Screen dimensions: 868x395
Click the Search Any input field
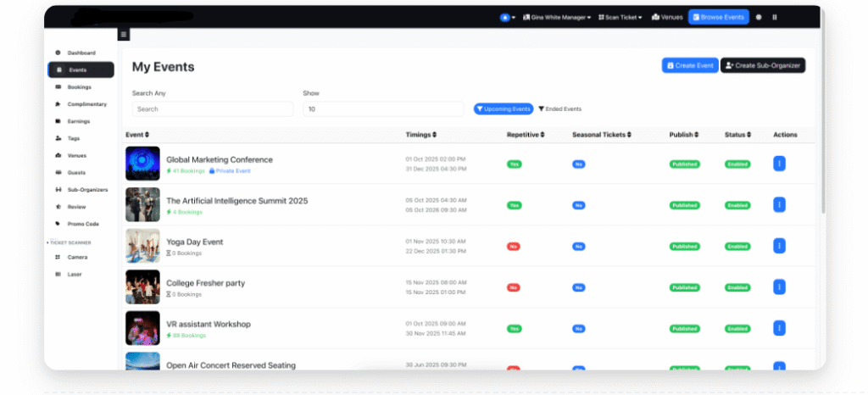click(212, 109)
